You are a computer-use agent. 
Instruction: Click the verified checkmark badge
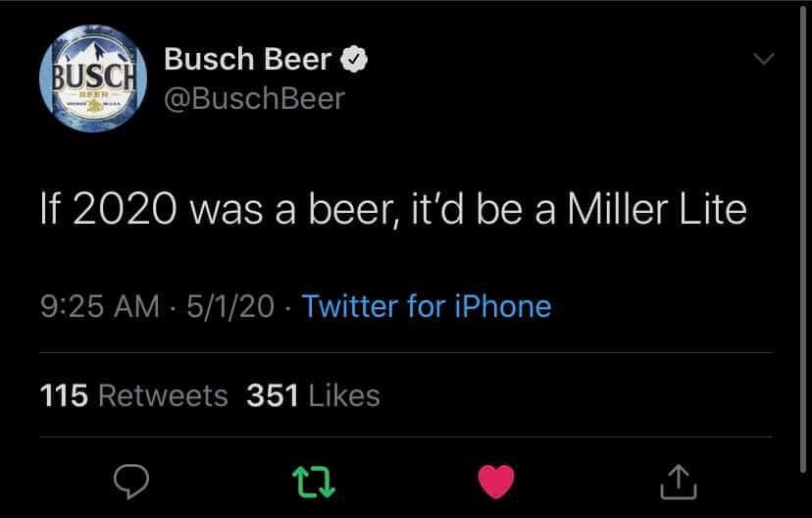[x=354, y=60]
